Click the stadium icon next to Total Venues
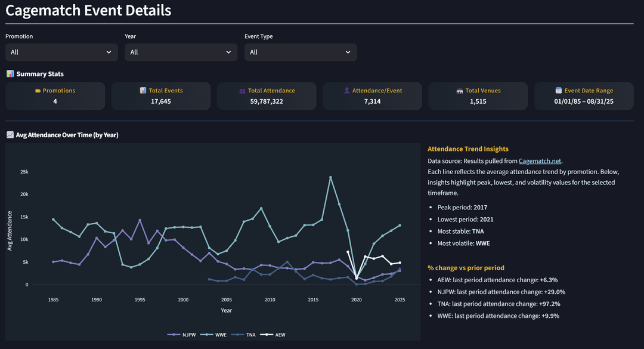The image size is (644, 349). coord(460,91)
